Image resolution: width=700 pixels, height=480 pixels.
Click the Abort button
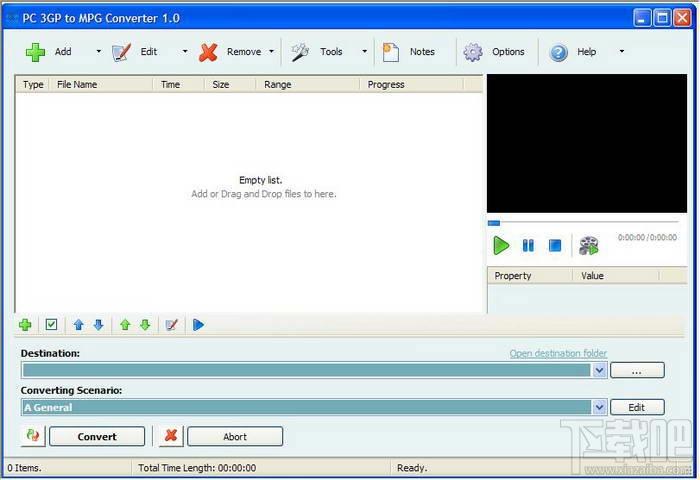click(235, 436)
